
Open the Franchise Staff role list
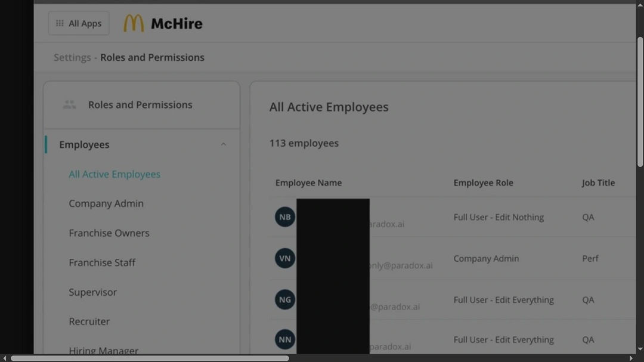pos(102,262)
